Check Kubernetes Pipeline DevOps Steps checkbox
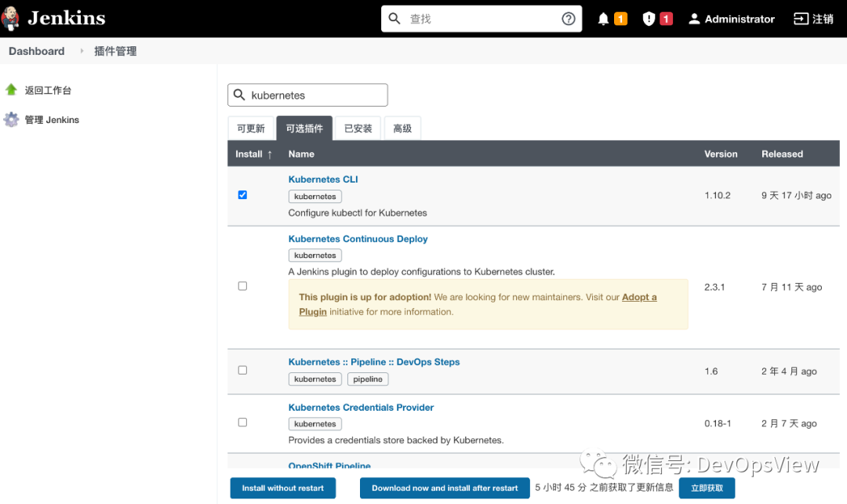 tap(242, 370)
